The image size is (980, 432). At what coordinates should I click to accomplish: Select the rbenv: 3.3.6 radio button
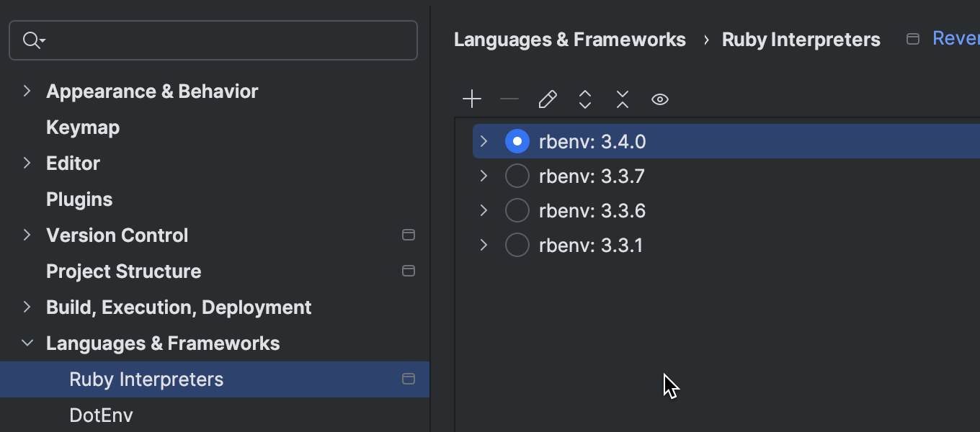tap(517, 211)
